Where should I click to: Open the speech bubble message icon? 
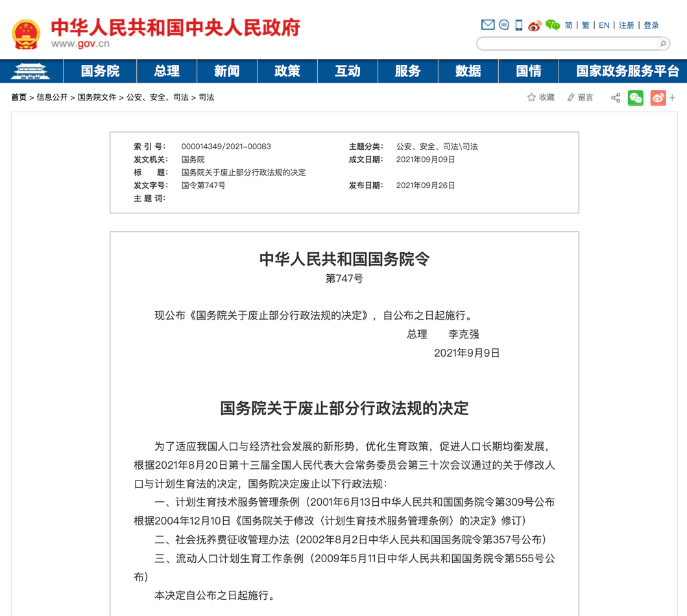(504, 25)
